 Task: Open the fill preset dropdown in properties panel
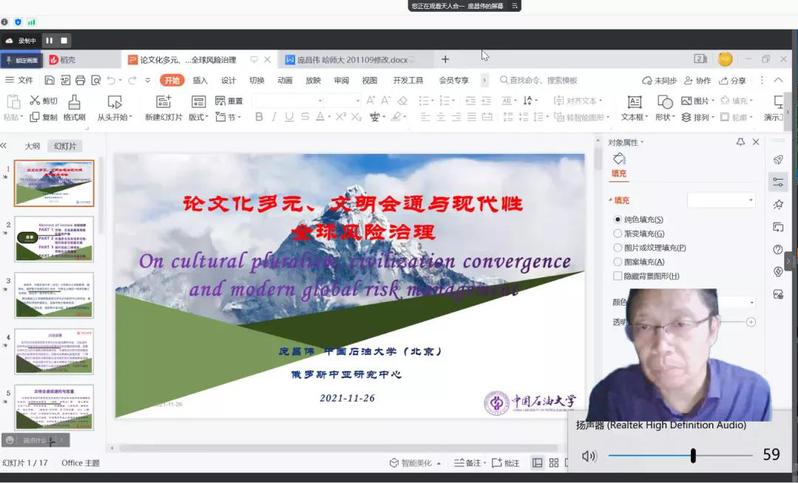coord(721,200)
